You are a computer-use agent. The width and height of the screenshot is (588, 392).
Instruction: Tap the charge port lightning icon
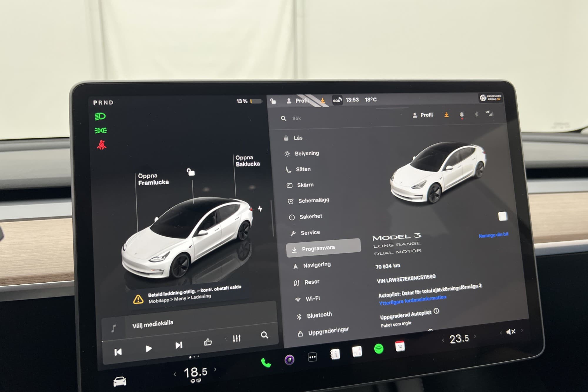pyautogui.click(x=260, y=208)
